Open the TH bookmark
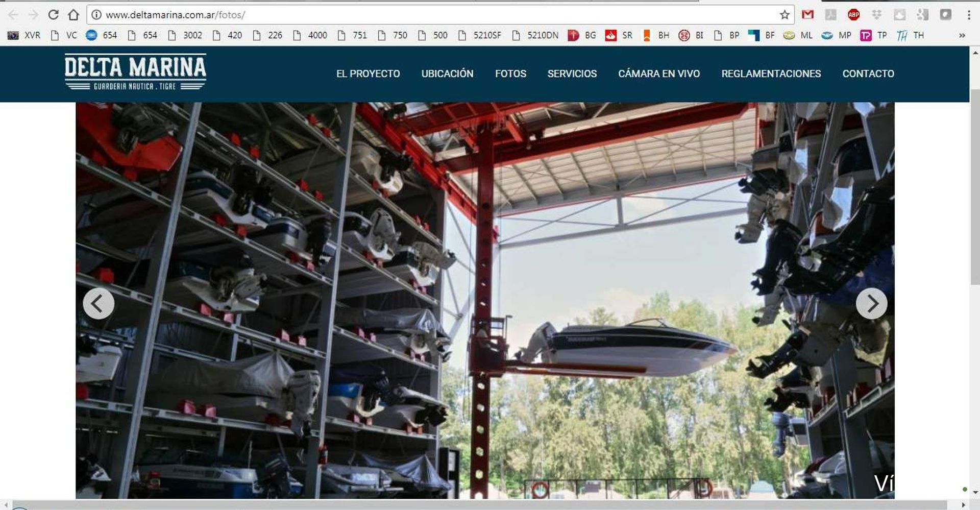 [910, 35]
